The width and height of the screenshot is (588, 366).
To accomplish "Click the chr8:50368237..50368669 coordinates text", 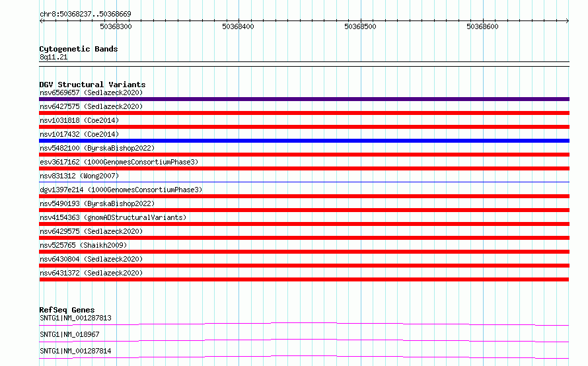I will (85, 14).
